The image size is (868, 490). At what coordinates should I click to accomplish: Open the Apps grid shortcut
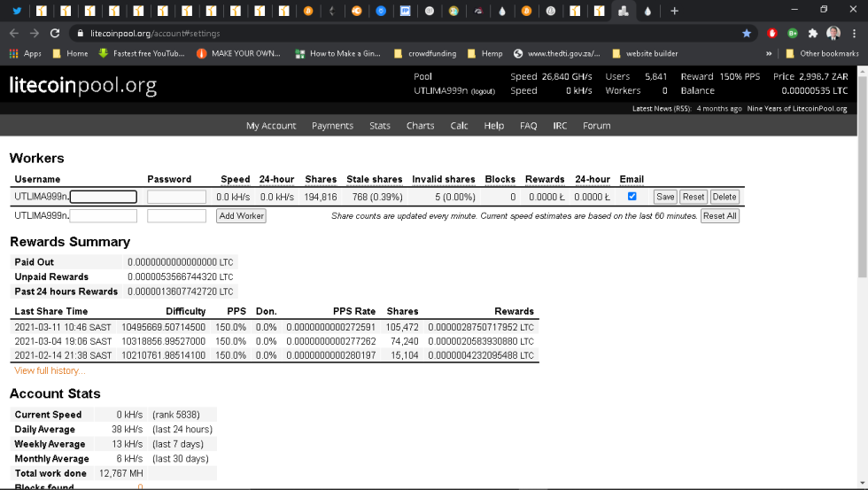pyautogui.click(x=26, y=54)
